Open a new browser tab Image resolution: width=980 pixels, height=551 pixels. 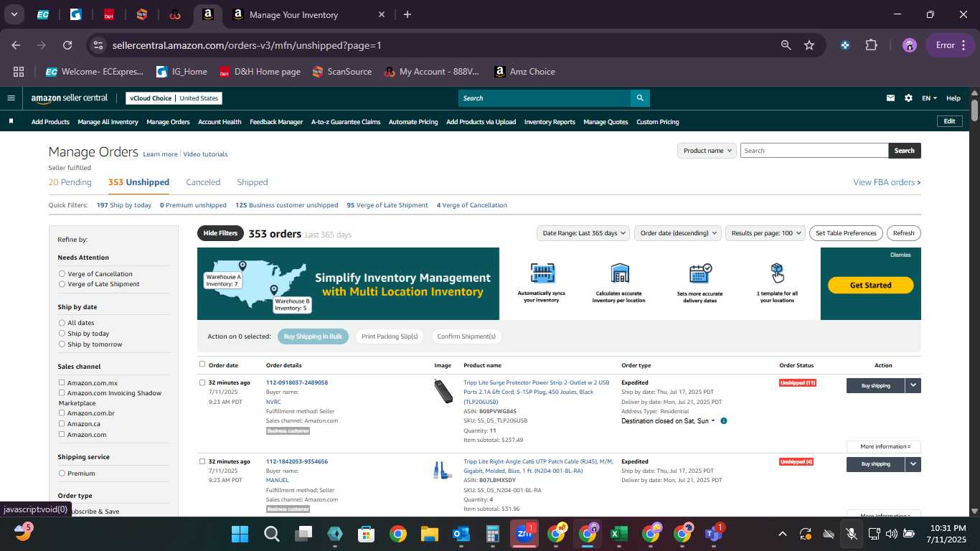(x=407, y=14)
